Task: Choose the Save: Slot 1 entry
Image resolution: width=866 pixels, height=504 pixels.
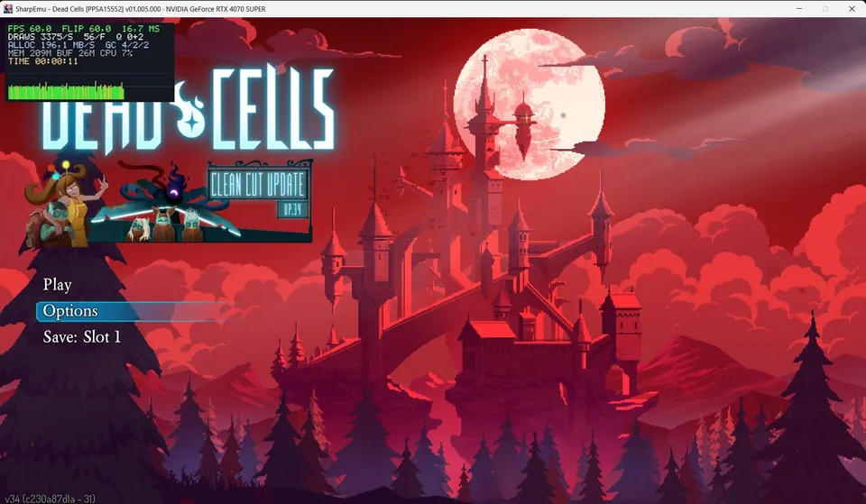Action: coord(82,337)
